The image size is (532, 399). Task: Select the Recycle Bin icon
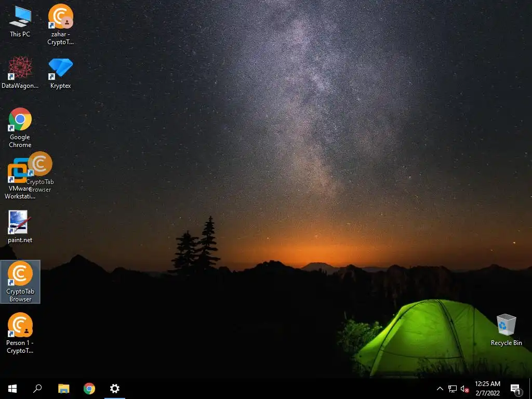[506, 330]
